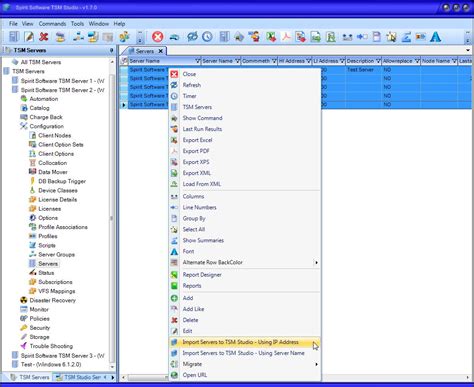Switch to TSM Studio Ser bottom tab

(79, 377)
